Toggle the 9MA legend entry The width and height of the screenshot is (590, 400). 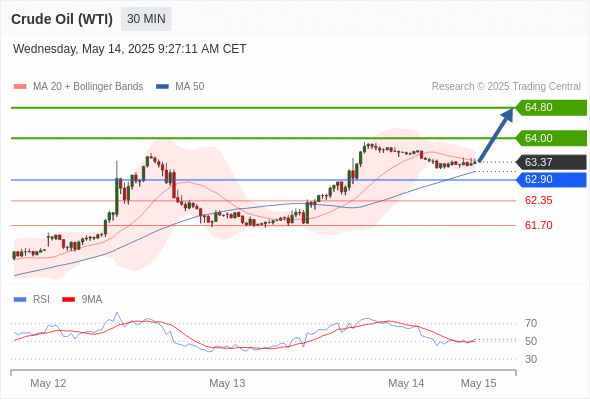[x=82, y=300]
